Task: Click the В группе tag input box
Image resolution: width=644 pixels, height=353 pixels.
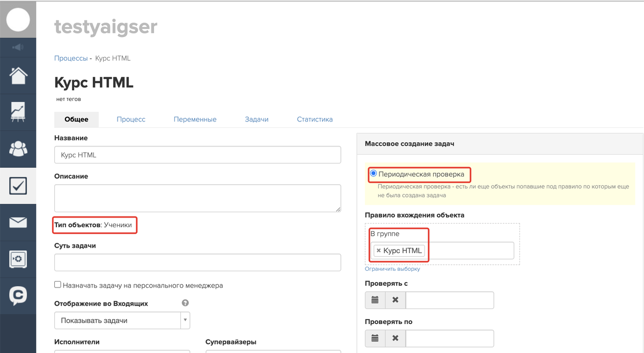Action: click(443, 251)
